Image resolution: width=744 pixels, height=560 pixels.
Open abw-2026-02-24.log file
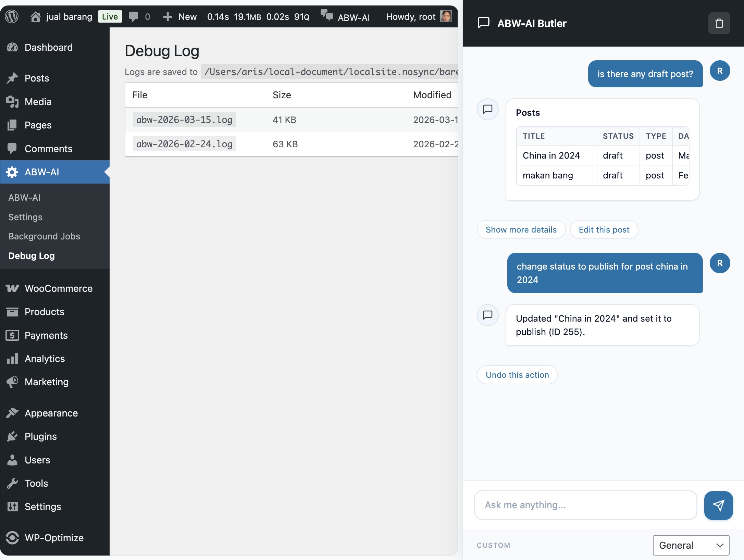(x=184, y=144)
